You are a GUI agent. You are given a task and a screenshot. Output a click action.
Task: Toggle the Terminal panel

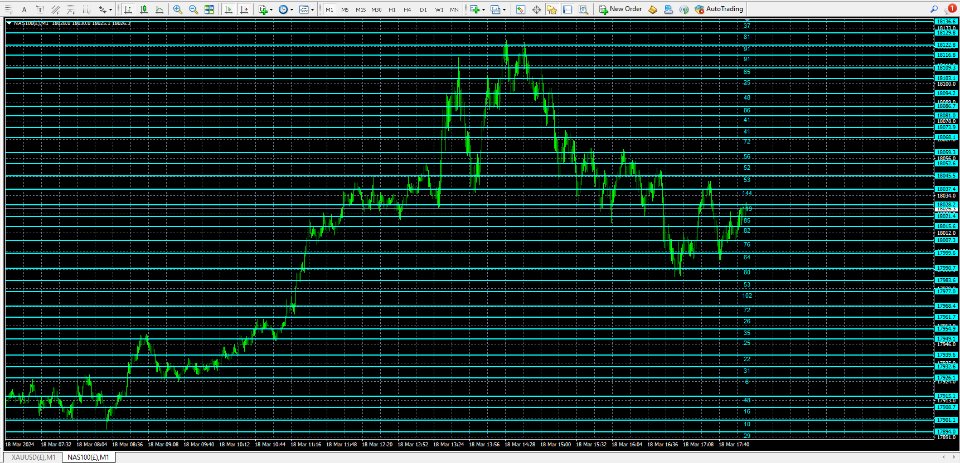pos(568,9)
